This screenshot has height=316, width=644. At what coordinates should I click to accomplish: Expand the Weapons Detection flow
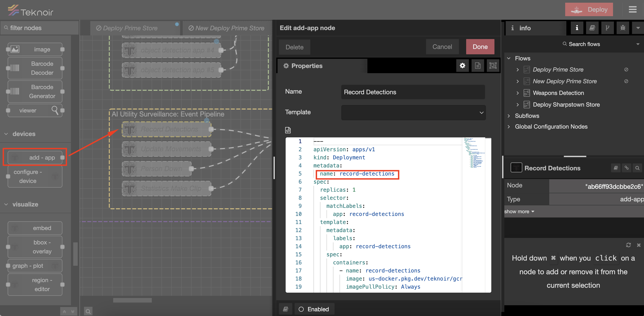click(x=518, y=93)
